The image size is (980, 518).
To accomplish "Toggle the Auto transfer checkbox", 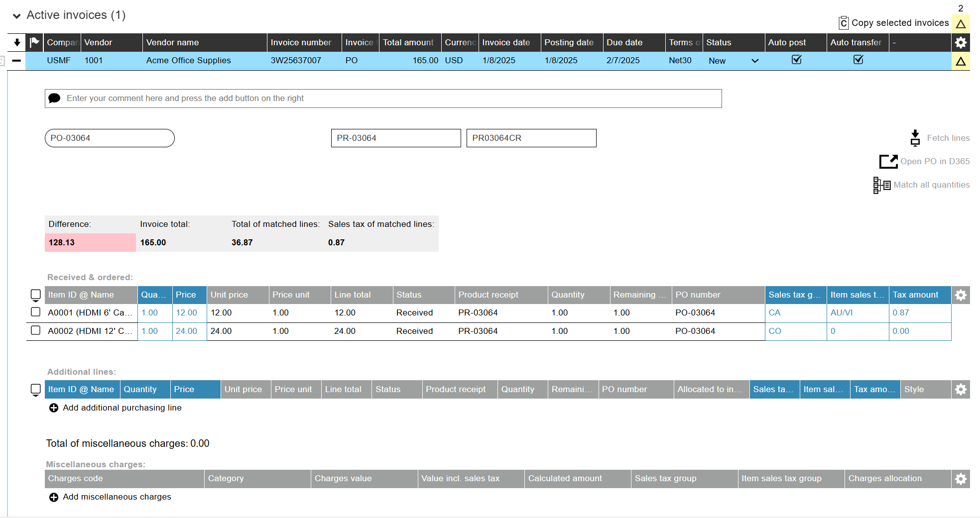I will click(858, 60).
